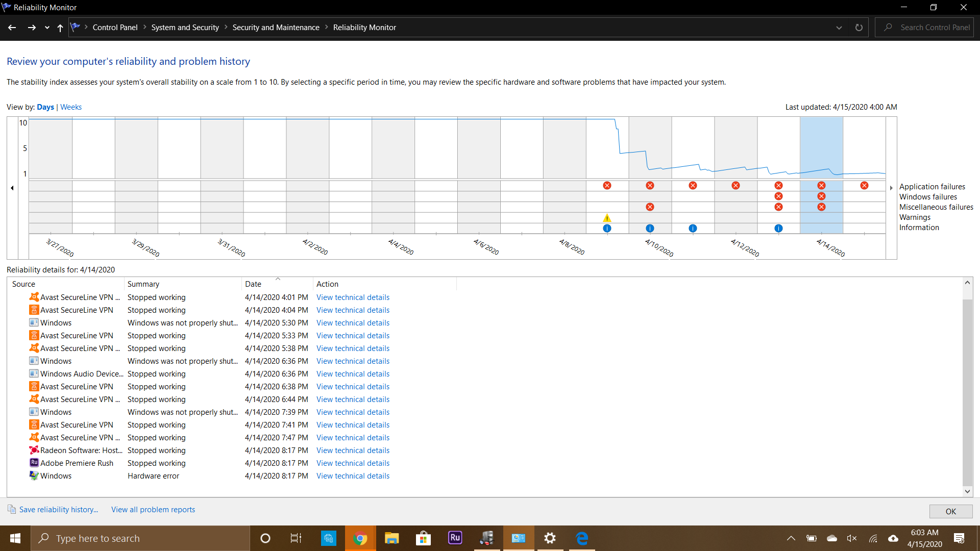Open Google Chrome from taskbar
Viewport: 980px width, 551px height.
360,538
